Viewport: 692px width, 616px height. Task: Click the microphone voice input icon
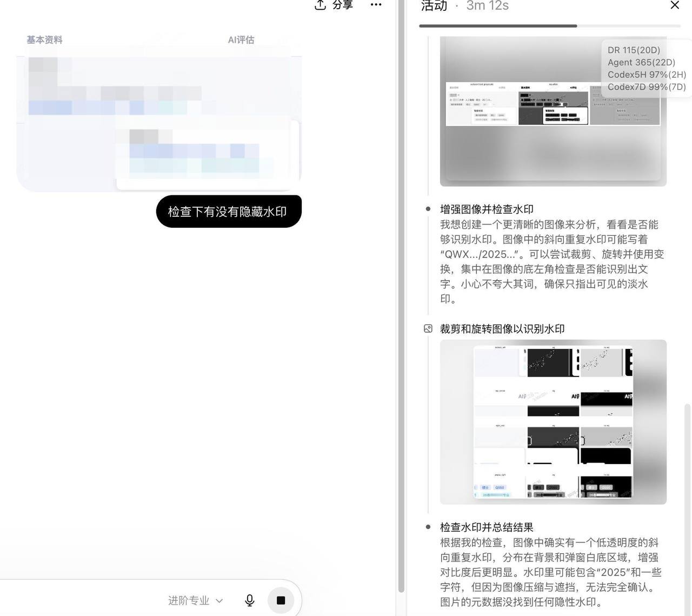coord(250,600)
